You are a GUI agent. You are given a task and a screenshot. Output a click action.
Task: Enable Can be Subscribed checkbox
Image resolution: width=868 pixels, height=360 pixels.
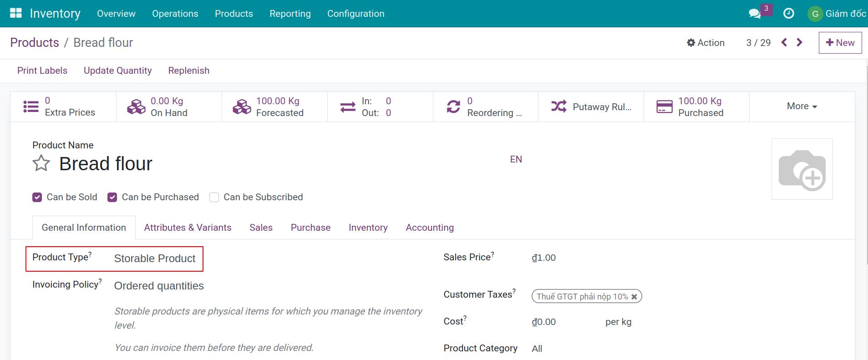[x=214, y=197]
